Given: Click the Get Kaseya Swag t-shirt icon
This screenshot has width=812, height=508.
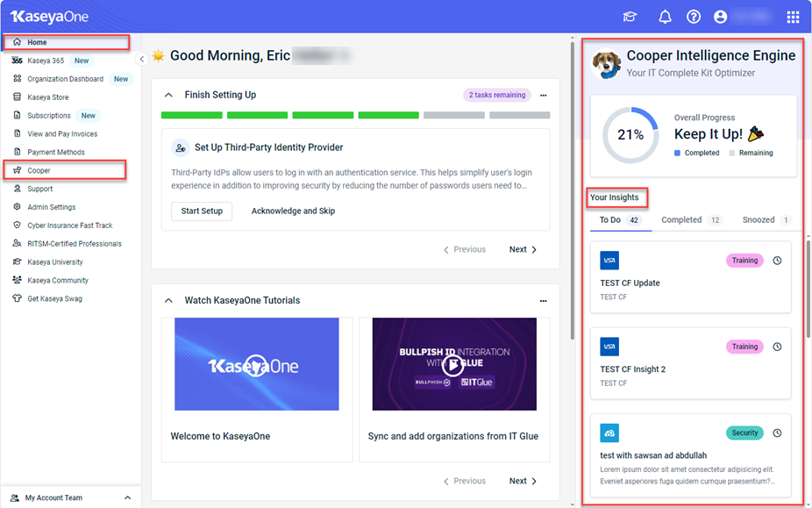Looking at the screenshot, I should pyautogui.click(x=17, y=298).
